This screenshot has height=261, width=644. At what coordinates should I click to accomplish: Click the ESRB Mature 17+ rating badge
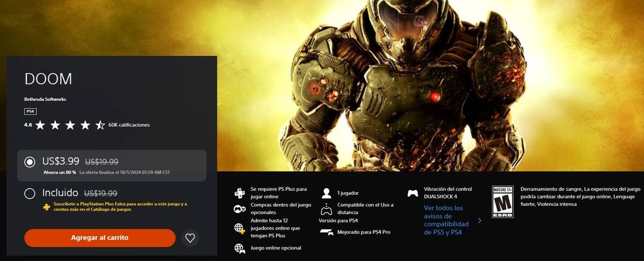[x=502, y=202]
